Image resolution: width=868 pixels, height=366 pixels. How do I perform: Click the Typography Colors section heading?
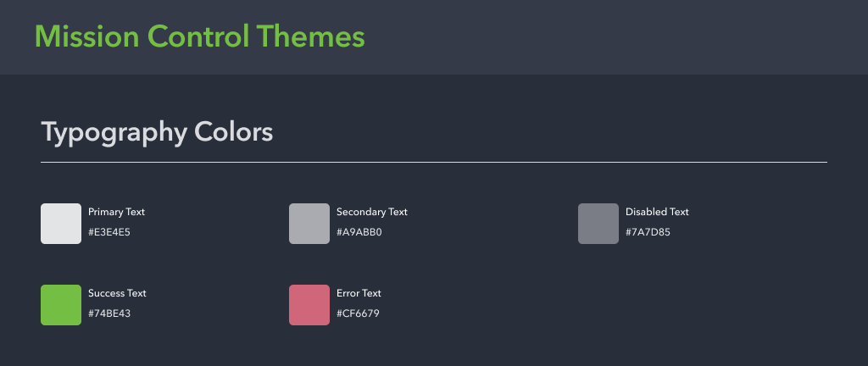click(x=157, y=132)
